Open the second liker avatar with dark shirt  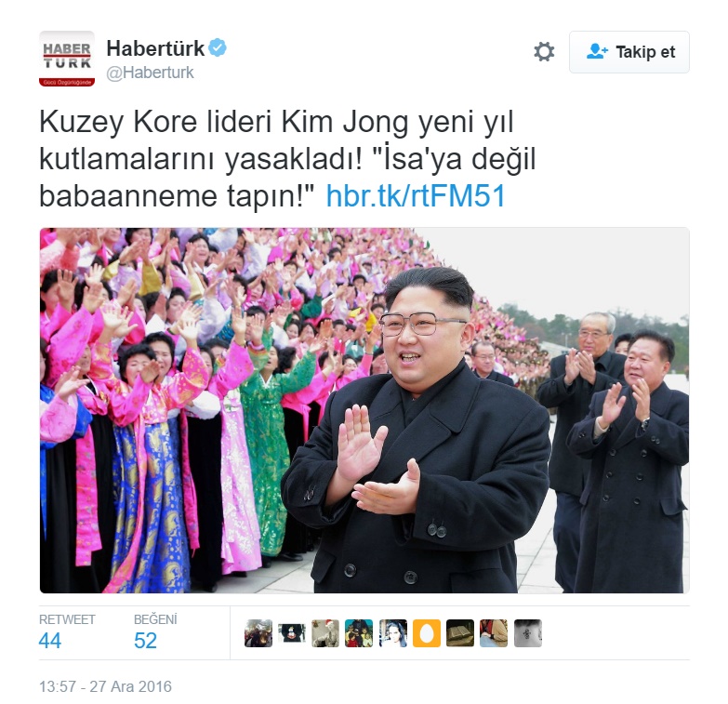[292, 633]
